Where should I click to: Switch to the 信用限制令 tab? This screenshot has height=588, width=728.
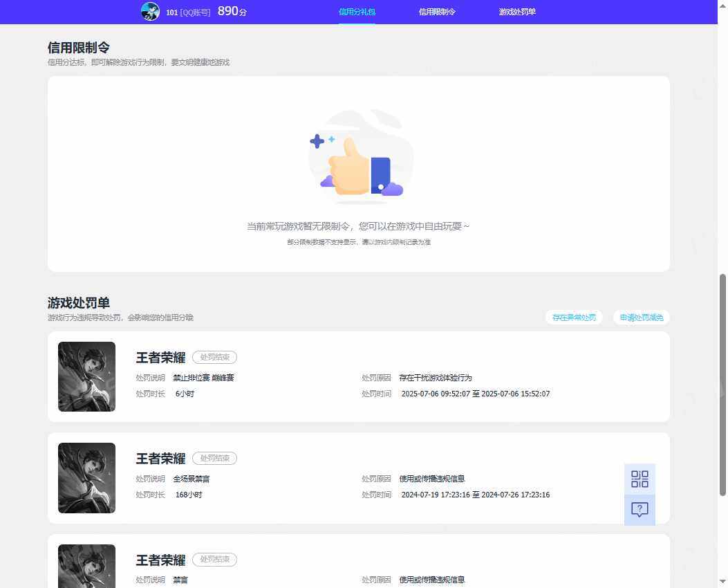point(437,12)
